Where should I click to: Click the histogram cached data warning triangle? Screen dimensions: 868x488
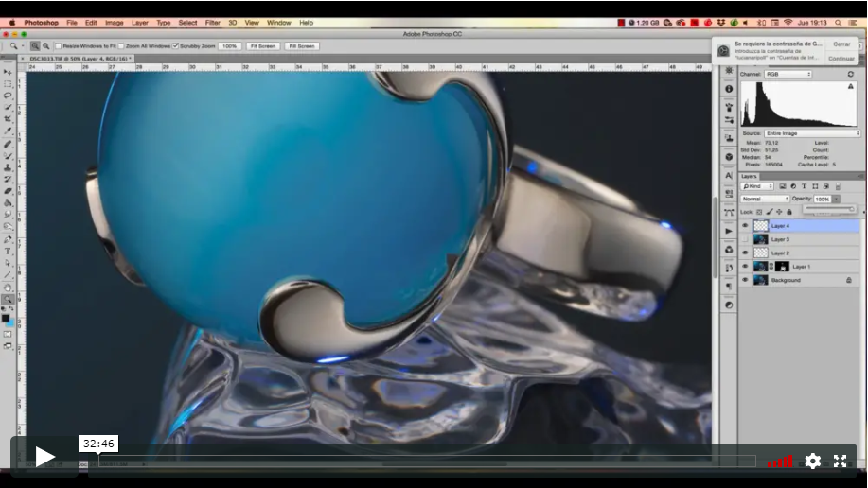851,86
